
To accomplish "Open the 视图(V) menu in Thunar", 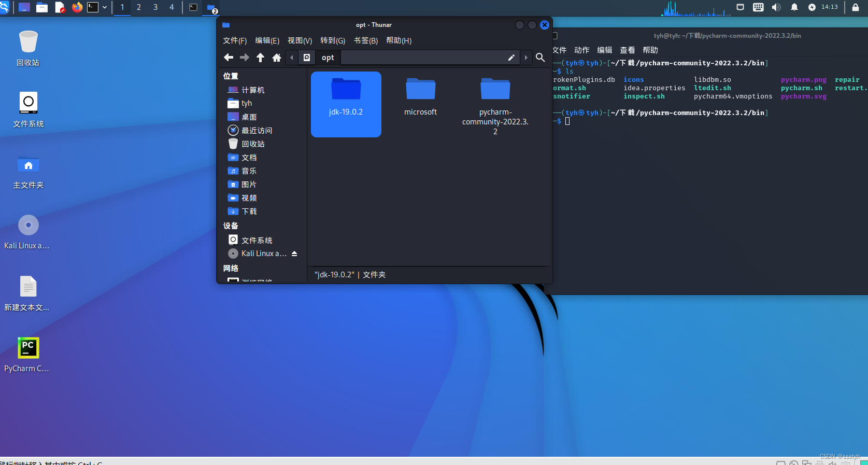I will click(x=300, y=40).
